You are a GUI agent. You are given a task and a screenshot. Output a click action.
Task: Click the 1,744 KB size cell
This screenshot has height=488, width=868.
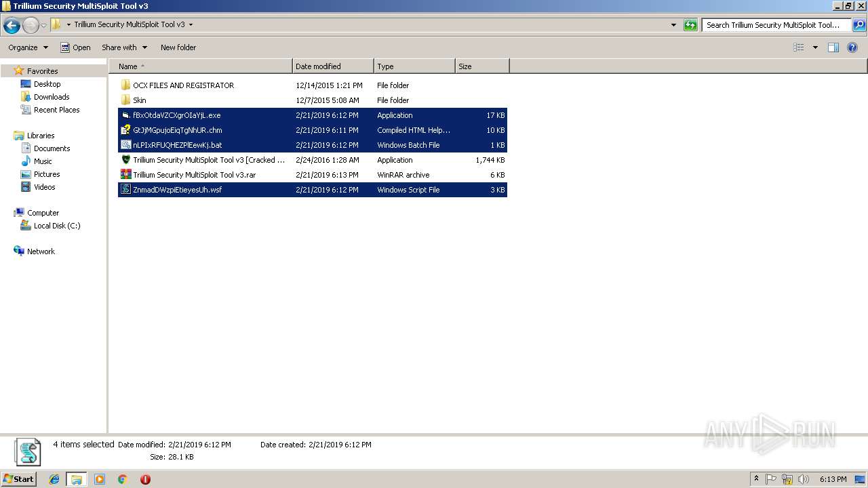490,160
